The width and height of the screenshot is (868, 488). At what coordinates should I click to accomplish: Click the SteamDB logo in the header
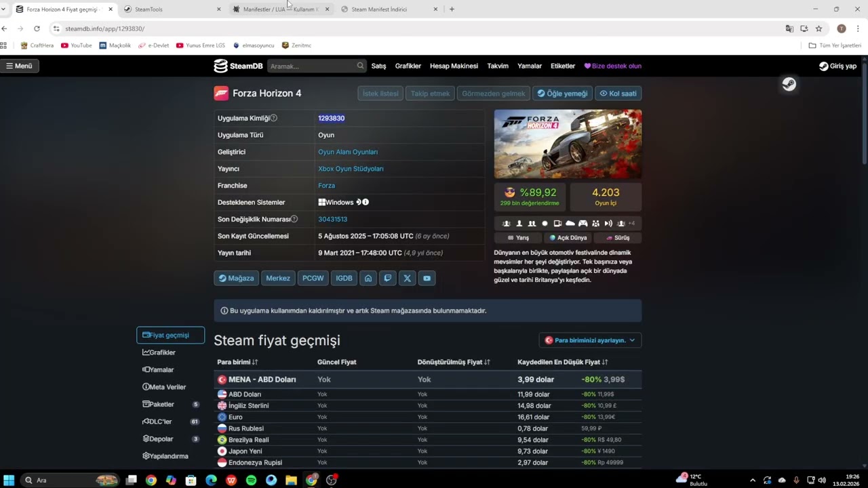[x=238, y=66]
